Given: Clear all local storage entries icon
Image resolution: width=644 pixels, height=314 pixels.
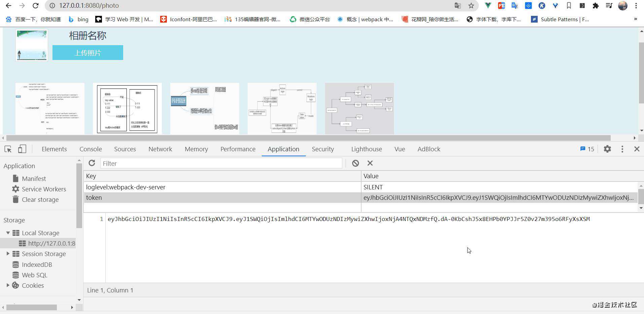Looking at the screenshot, I should click(355, 163).
